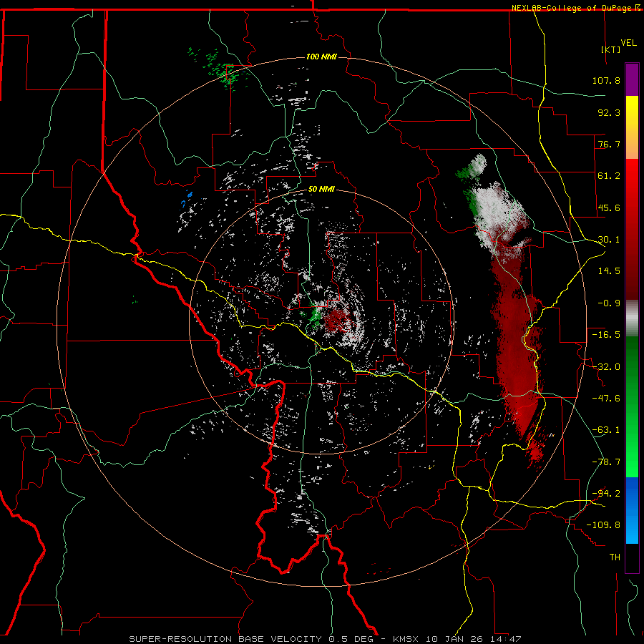Click the 50 NMI range ring label
644x644 pixels.
(321, 190)
